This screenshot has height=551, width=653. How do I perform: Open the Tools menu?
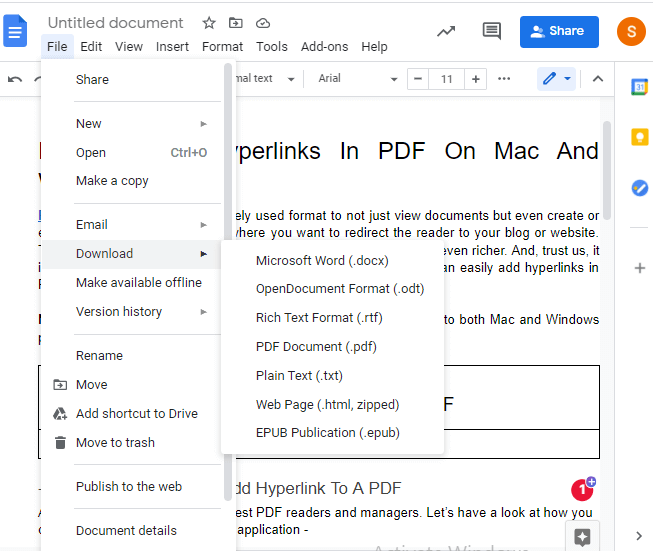[x=272, y=47]
